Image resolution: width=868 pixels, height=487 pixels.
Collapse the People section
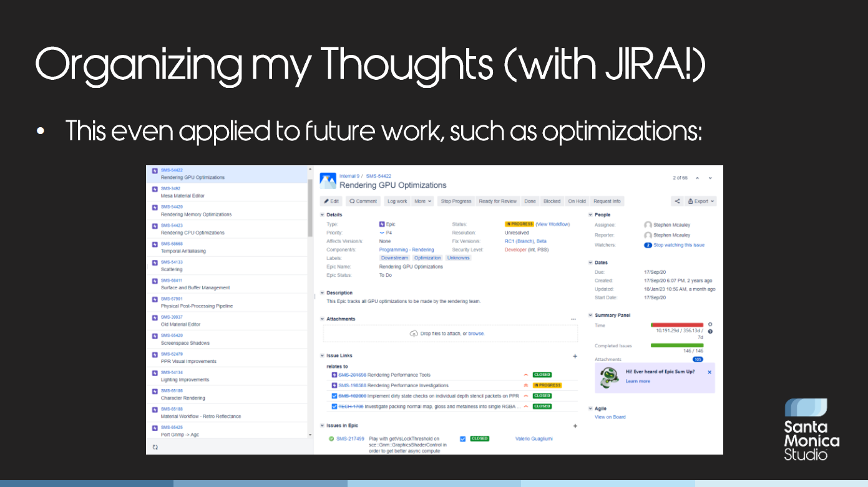590,215
